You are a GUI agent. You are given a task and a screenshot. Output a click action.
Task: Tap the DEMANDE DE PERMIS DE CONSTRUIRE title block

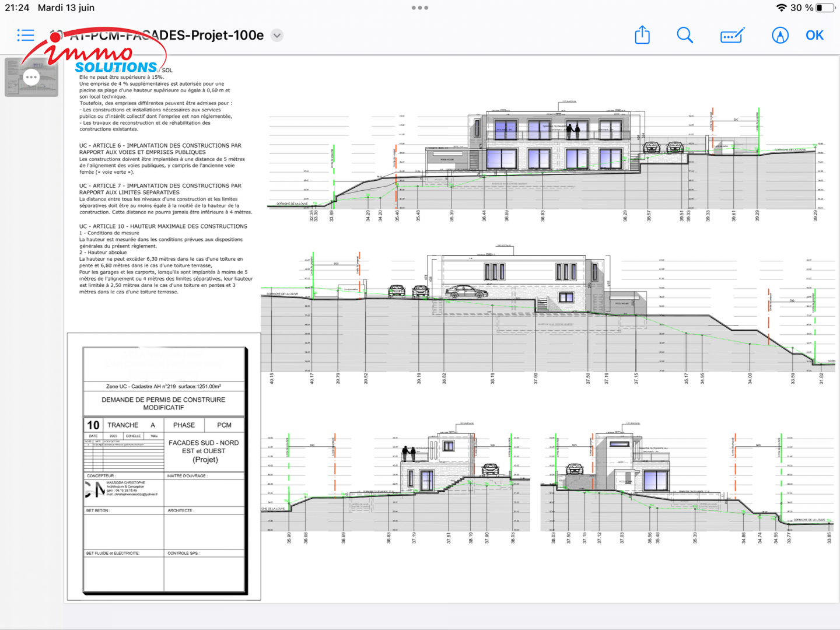coord(163,403)
